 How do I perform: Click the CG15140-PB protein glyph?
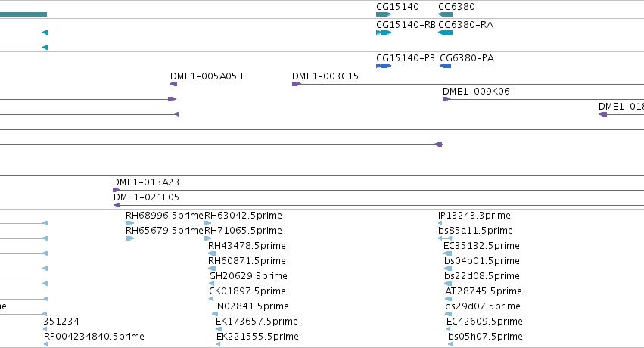[384, 66]
